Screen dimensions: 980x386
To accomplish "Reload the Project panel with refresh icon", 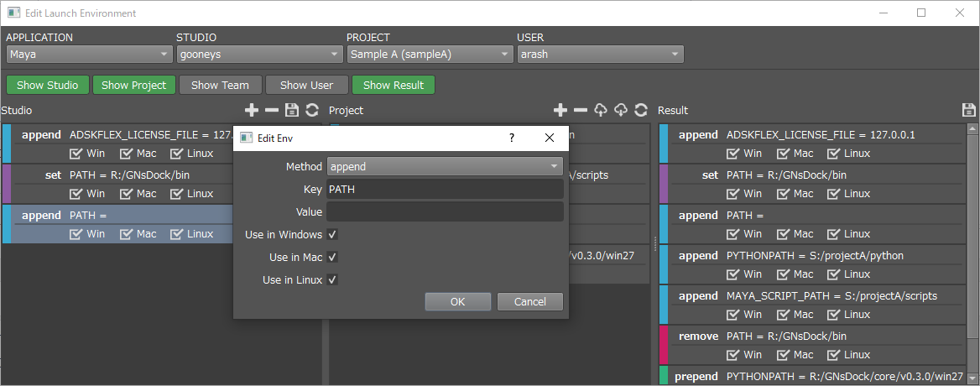I will (x=641, y=110).
